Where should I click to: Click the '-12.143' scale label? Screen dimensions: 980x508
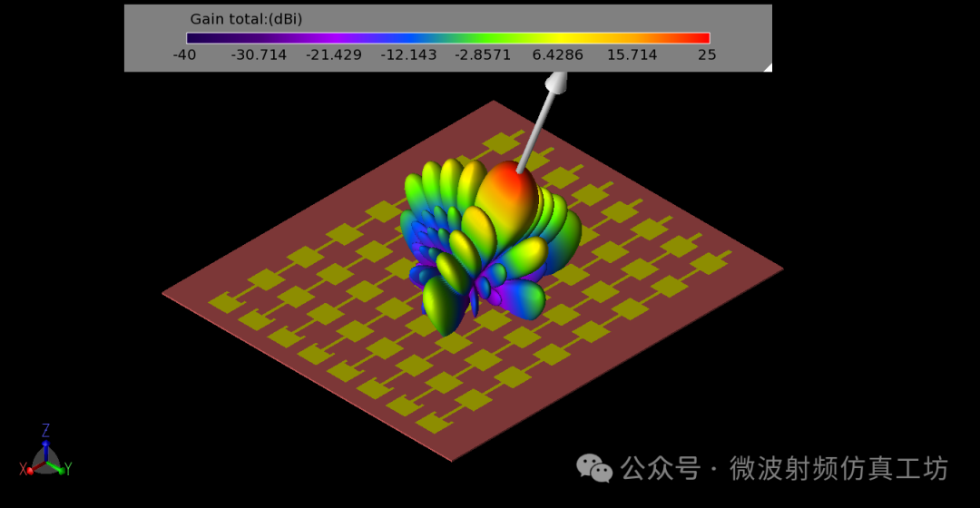(x=408, y=55)
